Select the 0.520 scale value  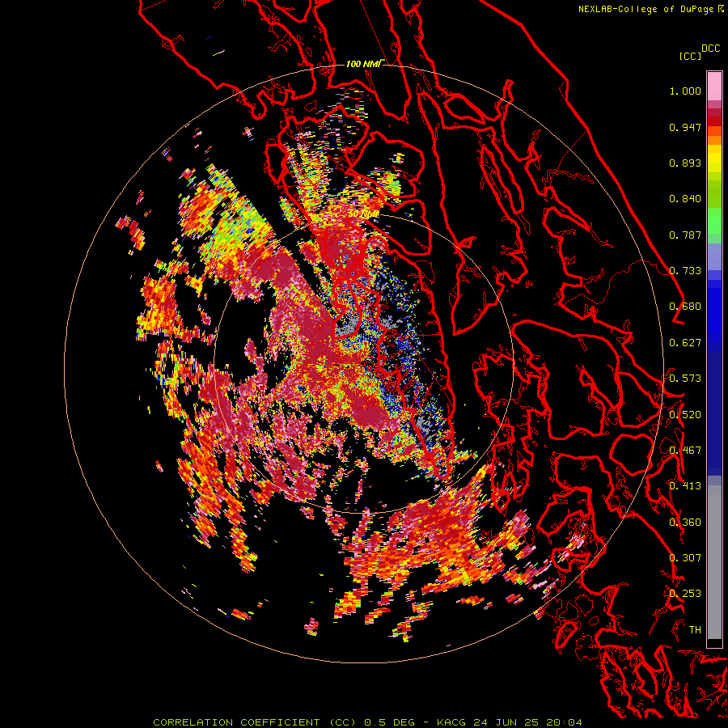685,415
